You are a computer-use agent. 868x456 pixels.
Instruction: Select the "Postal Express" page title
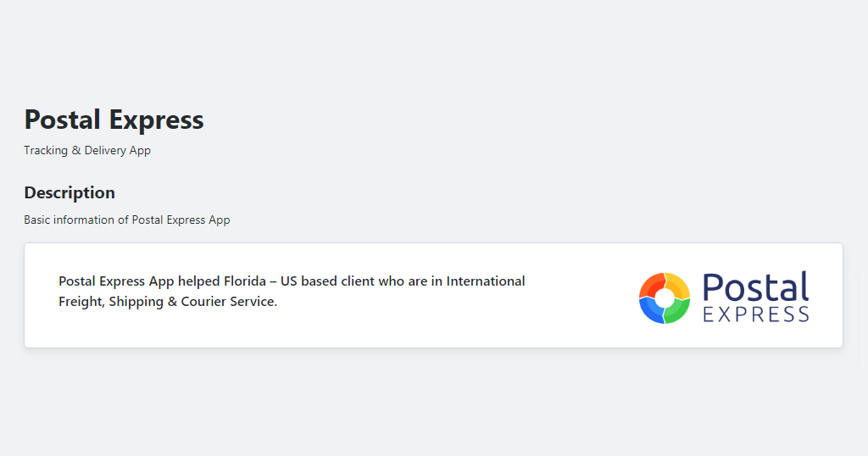[114, 120]
